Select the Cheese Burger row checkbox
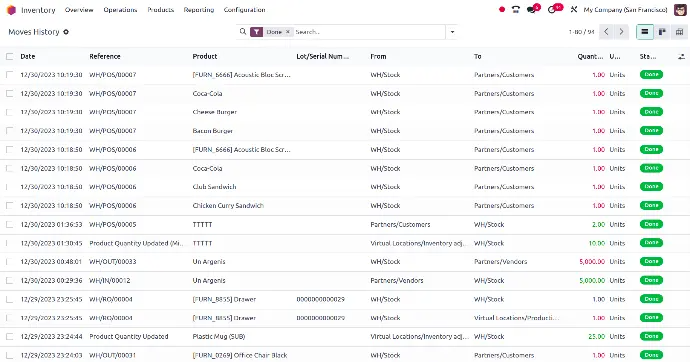 coord(10,112)
